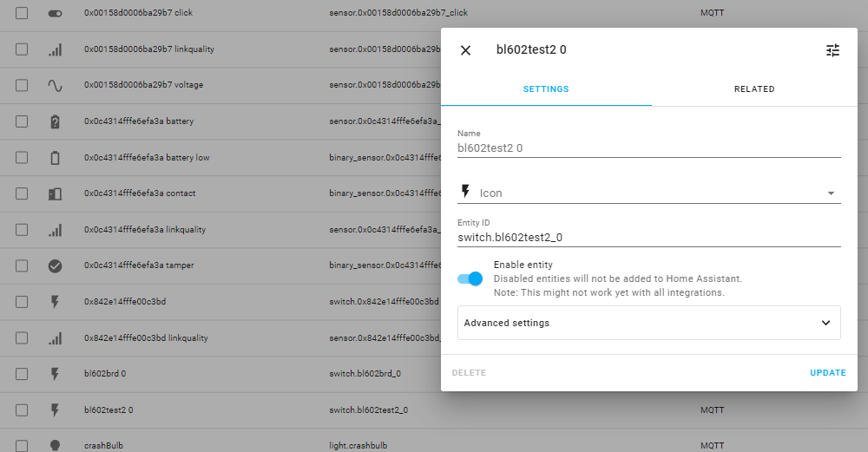Close the bl602test2 0 entity dialog
This screenshot has width=868, height=452.
(x=465, y=50)
